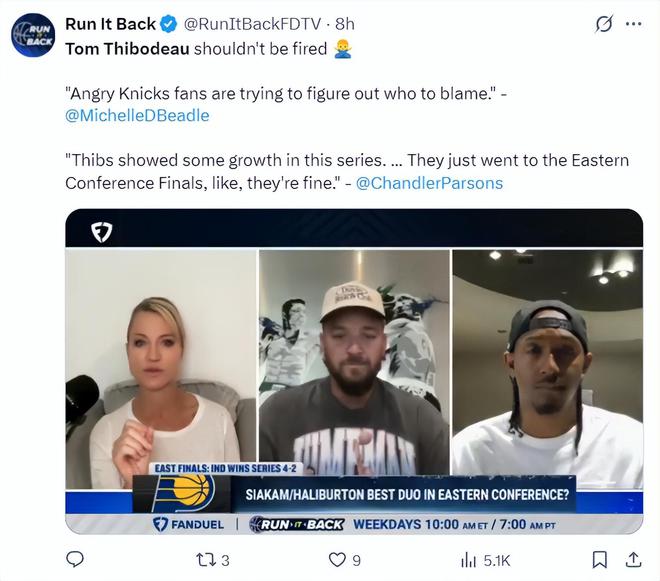660x581 pixels.
Task: Open the @MichelleDBeadle mention
Action: pos(137,115)
